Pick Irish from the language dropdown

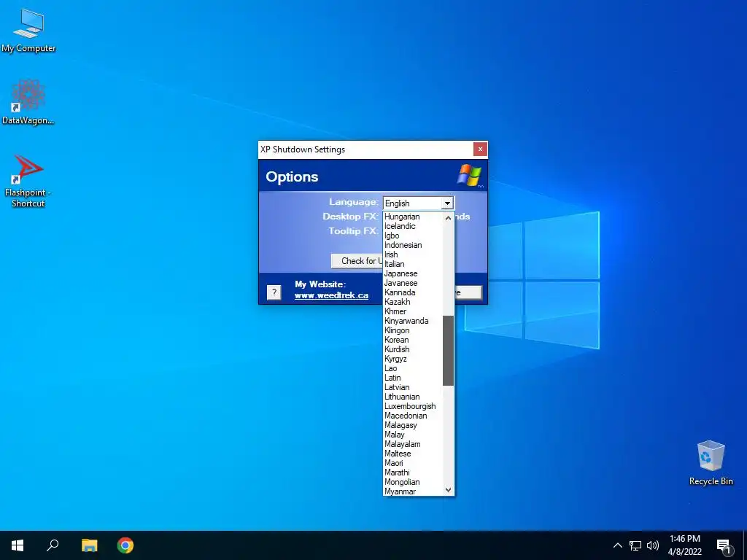coord(414,254)
